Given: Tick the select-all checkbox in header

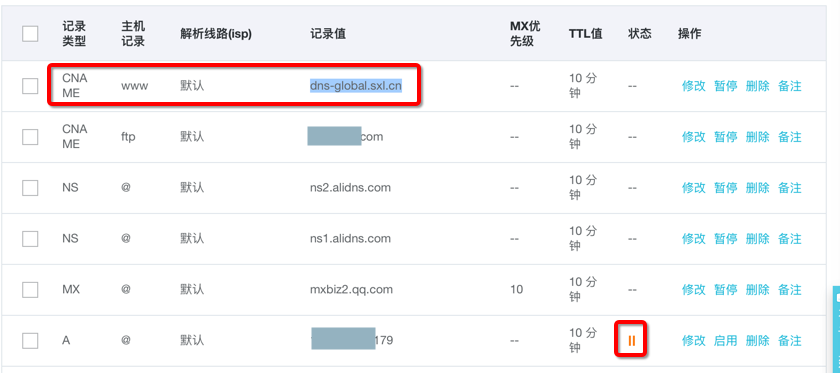Looking at the screenshot, I should 30,34.
